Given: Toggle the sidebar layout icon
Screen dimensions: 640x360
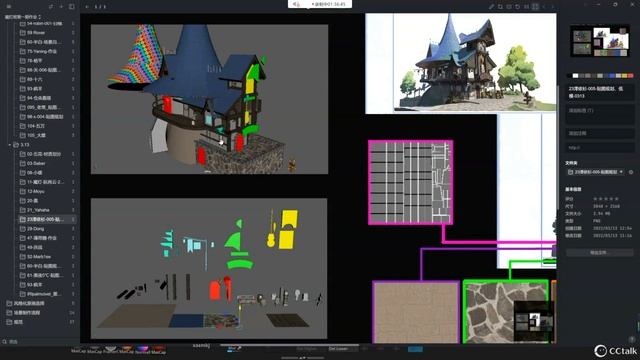Looking at the screenshot, I should 72,7.
